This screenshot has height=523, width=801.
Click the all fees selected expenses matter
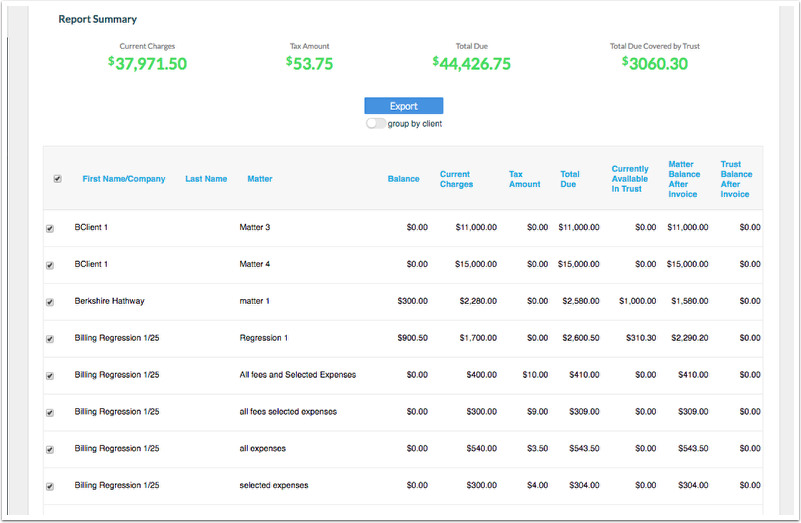point(288,411)
